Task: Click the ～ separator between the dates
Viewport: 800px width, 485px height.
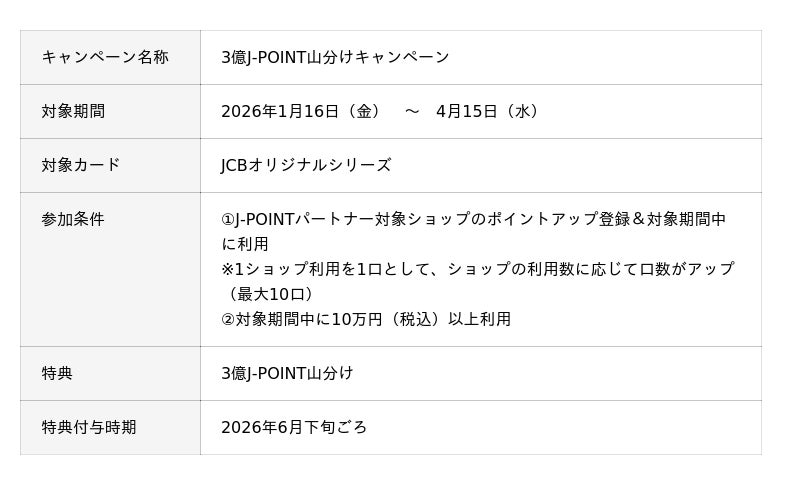Action: tap(412, 111)
